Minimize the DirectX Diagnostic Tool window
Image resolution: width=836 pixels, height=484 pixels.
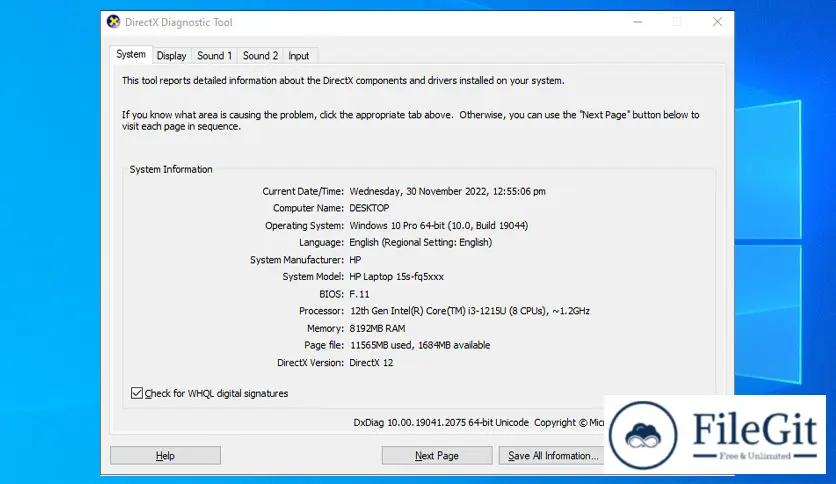pyautogui.click(x=638, y=22)
